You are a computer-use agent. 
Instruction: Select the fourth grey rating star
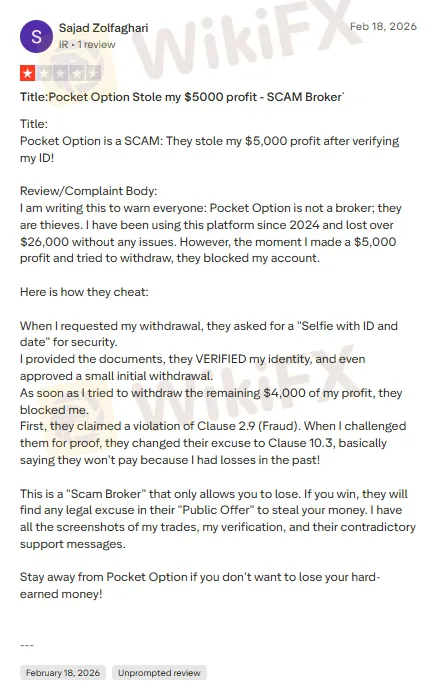pyautogui.click(x=77, y=73)
